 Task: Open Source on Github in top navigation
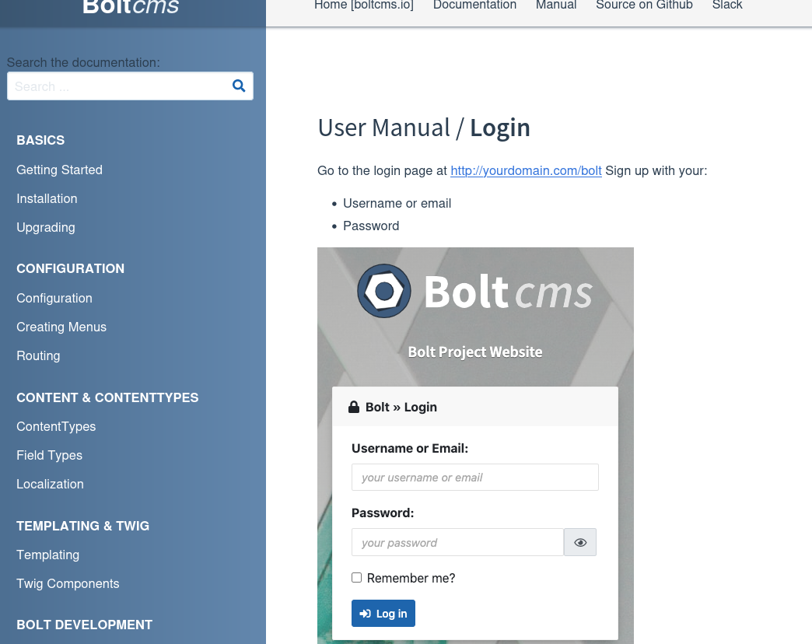coord(644,5)
